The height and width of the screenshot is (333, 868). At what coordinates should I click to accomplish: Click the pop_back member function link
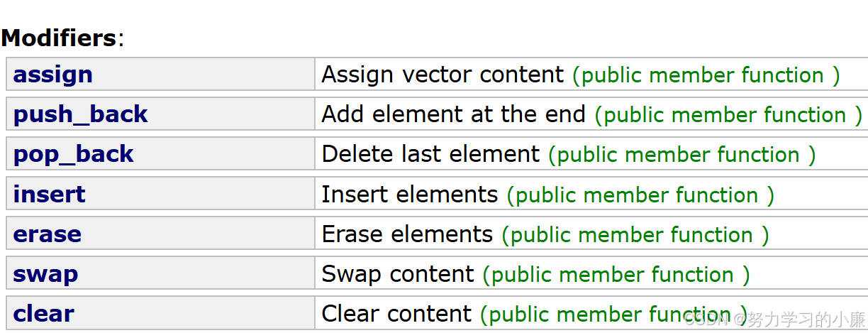[73, 154]
